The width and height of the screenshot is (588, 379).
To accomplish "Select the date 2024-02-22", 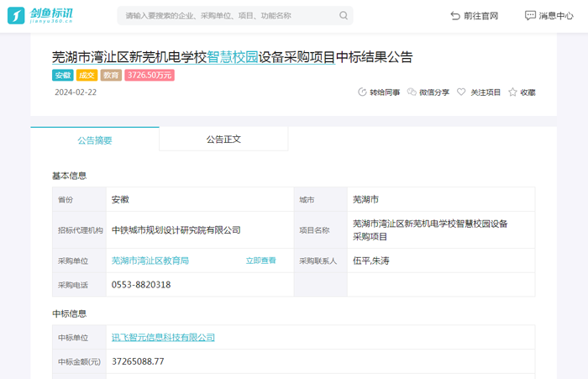I will [76, 92].
